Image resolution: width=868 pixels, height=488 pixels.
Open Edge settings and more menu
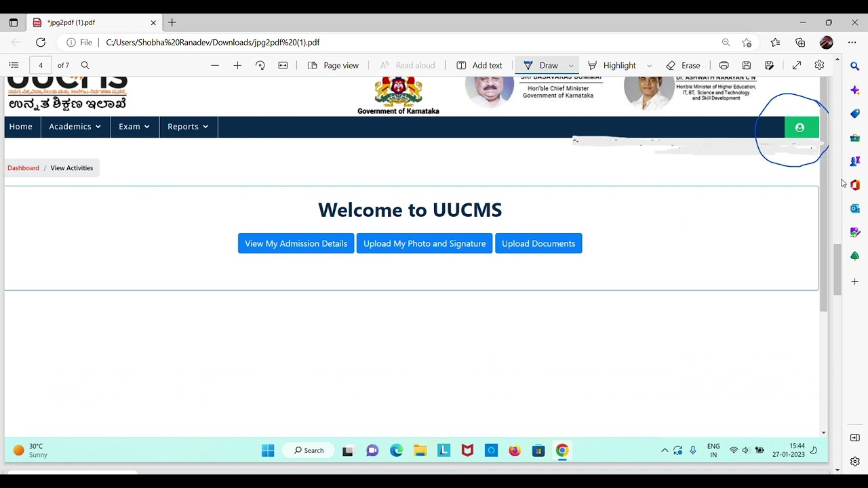click(x=852, y=42)
